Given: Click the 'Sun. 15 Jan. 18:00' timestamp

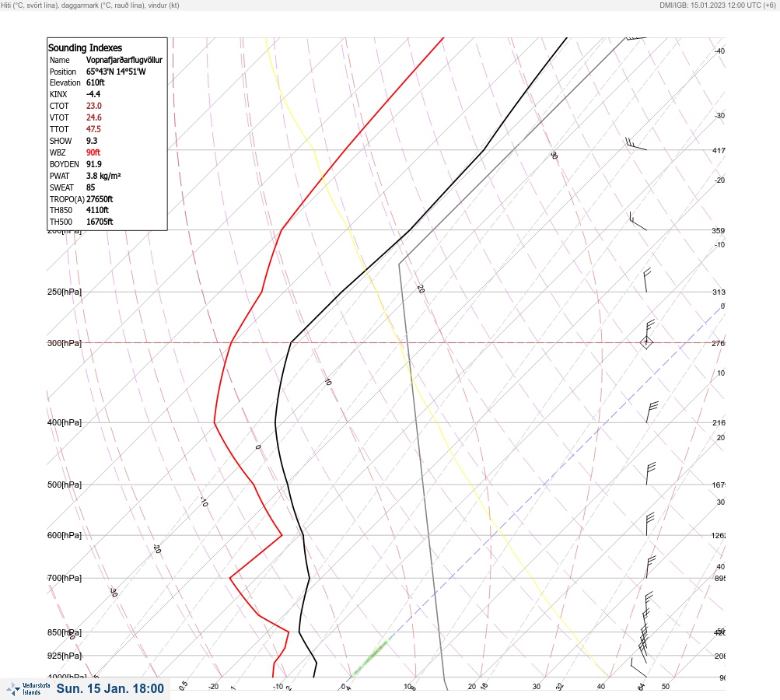Looking at the screenshot, I should point(110,688).
